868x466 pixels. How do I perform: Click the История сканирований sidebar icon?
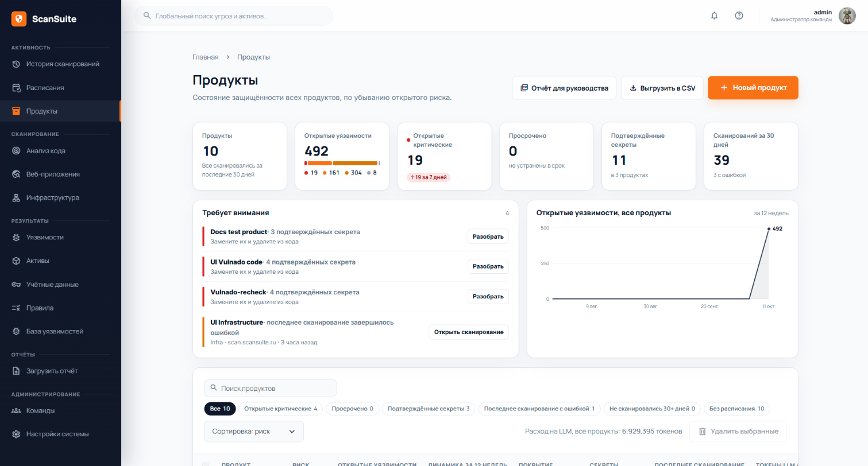pos(16,64)
